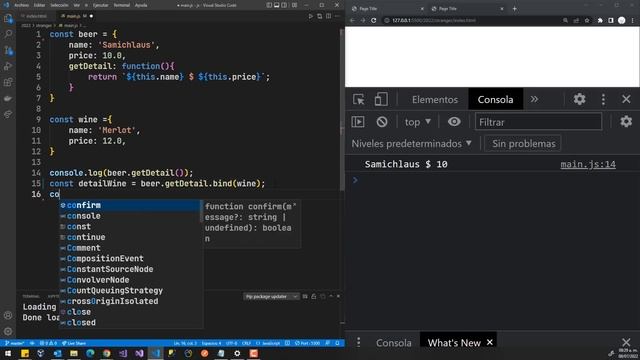
Task: Choose 'const' from the autocomplete list
Action: pyautogui.click(x=130, y=227)
